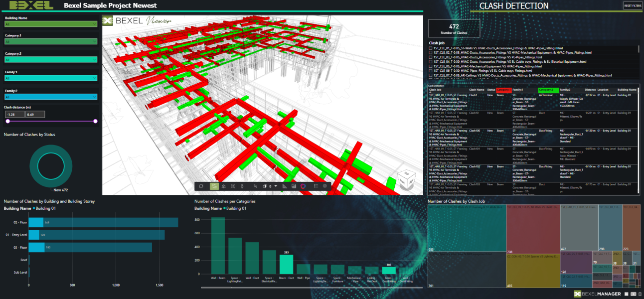The height and width of the screenshot is (299, 644).
Task: Activate the walk mode person icon
Action: pyautogui.click(x=242, y=186)
